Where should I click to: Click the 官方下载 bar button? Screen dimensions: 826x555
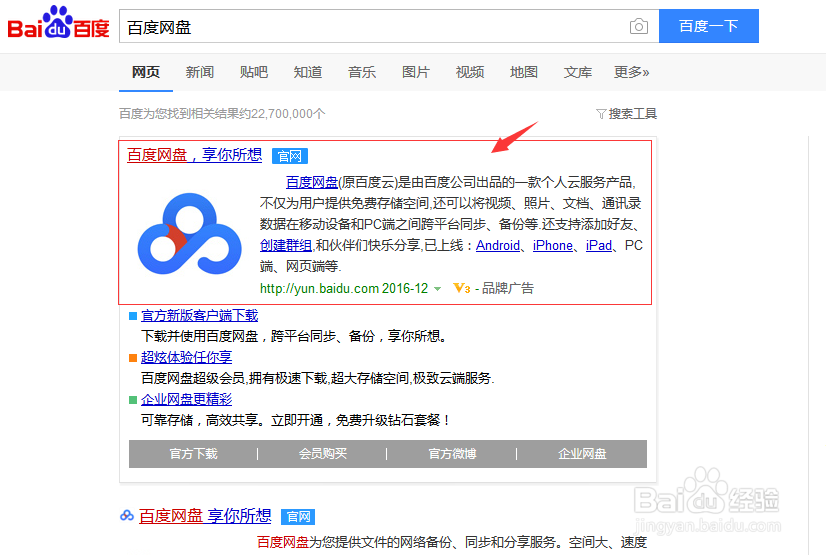click(193, 454)
